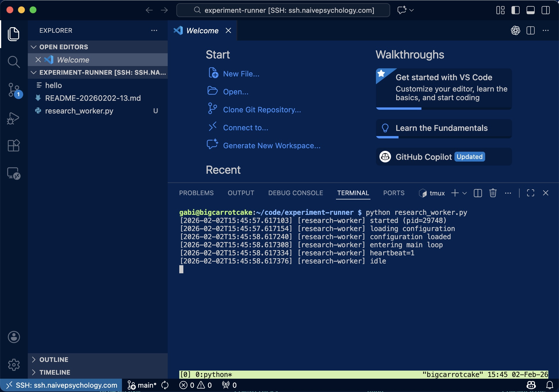Split the terminal using the split icon
559x392 pixels.
pyautogui.click(x=477, y=193)
